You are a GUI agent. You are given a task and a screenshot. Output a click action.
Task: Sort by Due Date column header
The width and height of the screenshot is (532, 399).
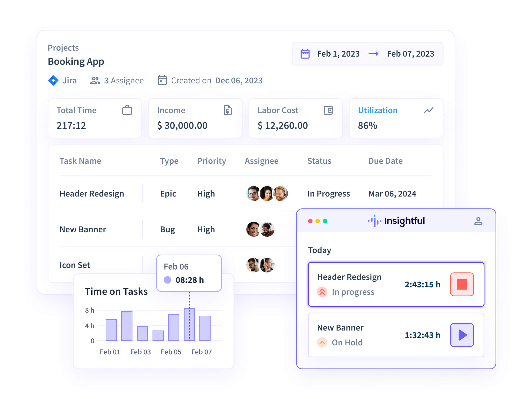tap(385, 161)
